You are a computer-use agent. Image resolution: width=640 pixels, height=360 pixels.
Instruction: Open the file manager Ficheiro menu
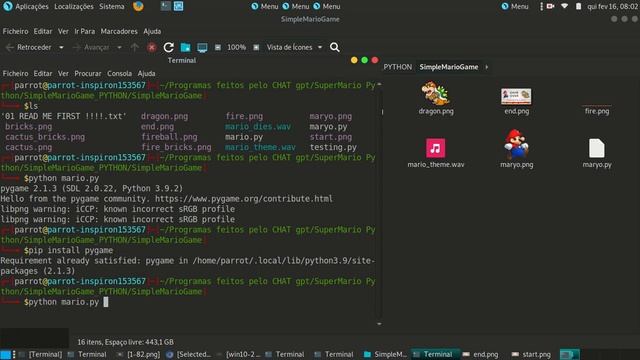click(x=16, y=31)
